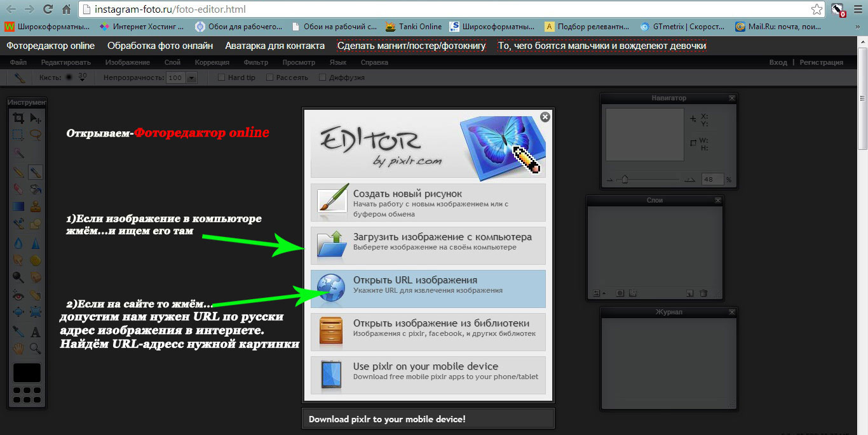868x435 pixels.
Task: Open the Справка menu
Action: [374, 62]
